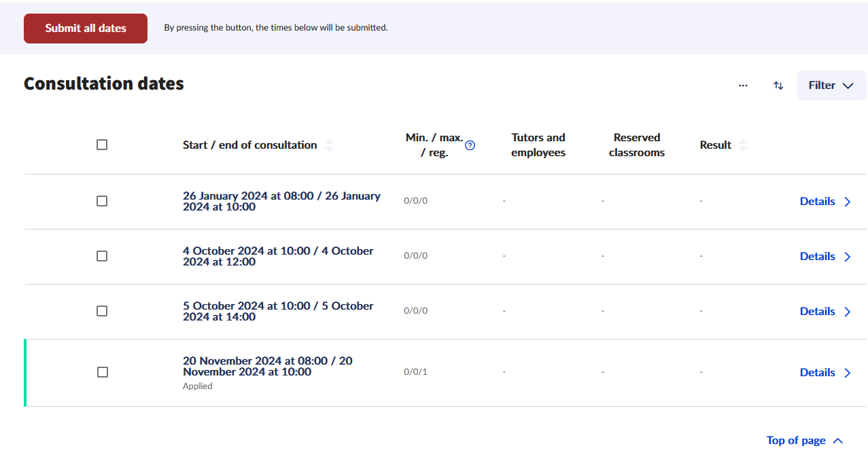
Task: Open Details for the 4 October consultation
Action: pyautogui.click(x=817, y=256)
